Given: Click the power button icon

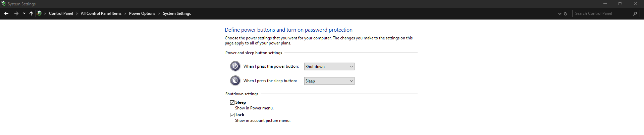Looking at the screenshot, I should point(235,66).
